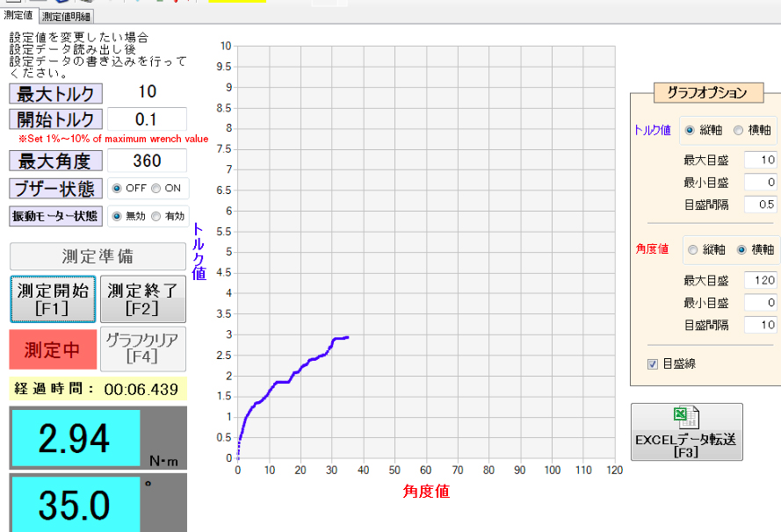Click the 開始トルク value field
This screenshot has height=532, width=781.
pos(147,119)
